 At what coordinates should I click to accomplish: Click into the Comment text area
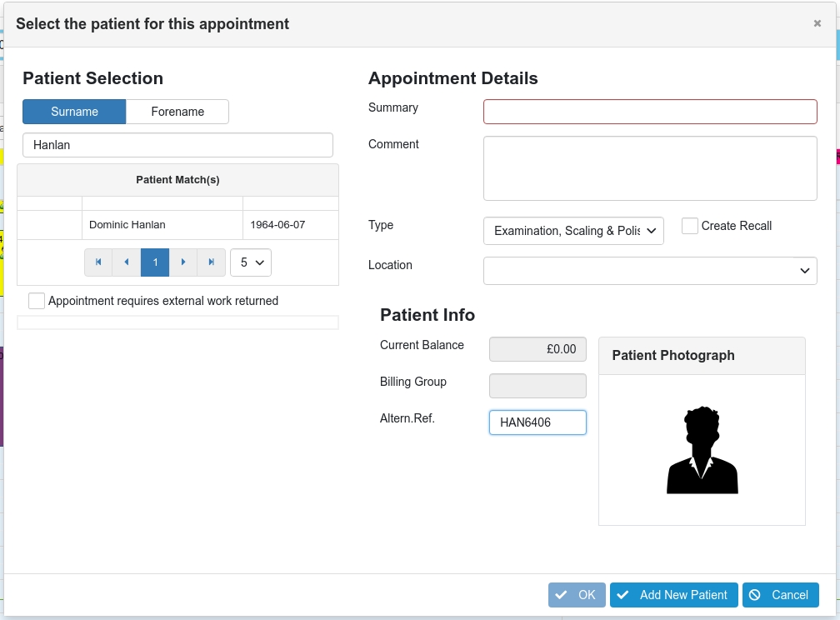[x=650, y=168]
